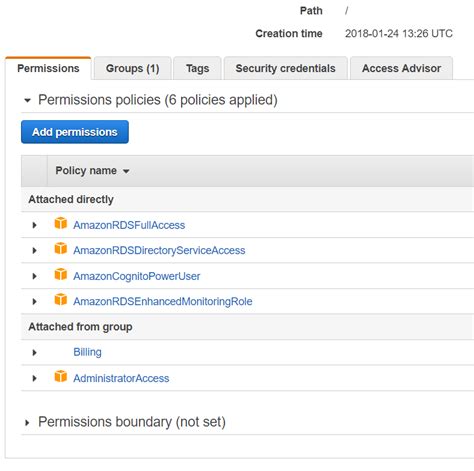The image size is (474, 471).
Task: Open the Groups (1) tab
Action: [x=133, y=68]
